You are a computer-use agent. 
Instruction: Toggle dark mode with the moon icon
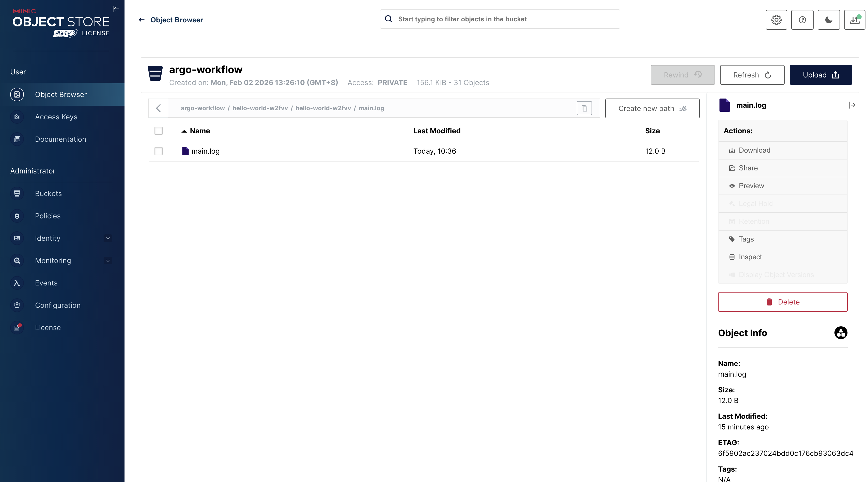point(828,20)
